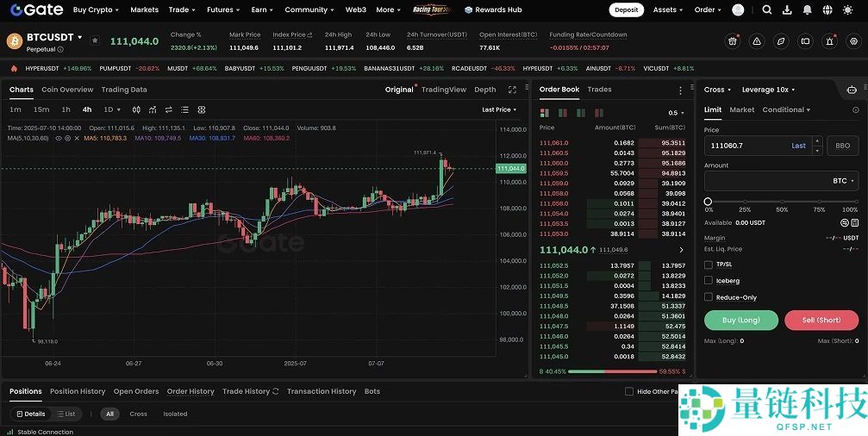The image size is (868, 436).
Task: Open the chart fullscreen icon
Action: [512, 90]
